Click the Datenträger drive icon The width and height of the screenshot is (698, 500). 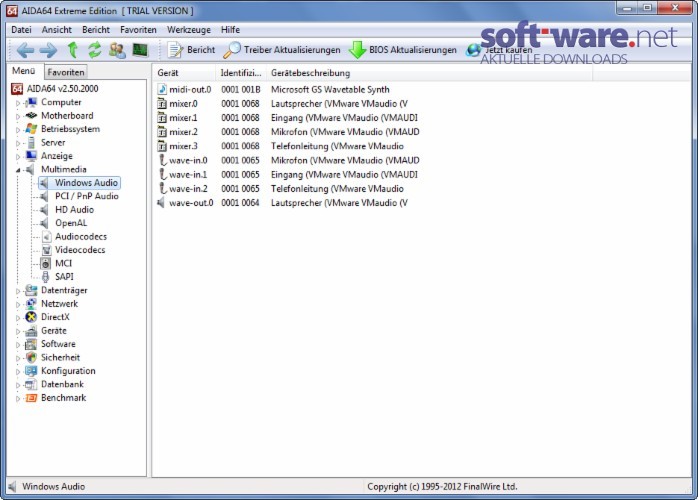click(31, 290)
